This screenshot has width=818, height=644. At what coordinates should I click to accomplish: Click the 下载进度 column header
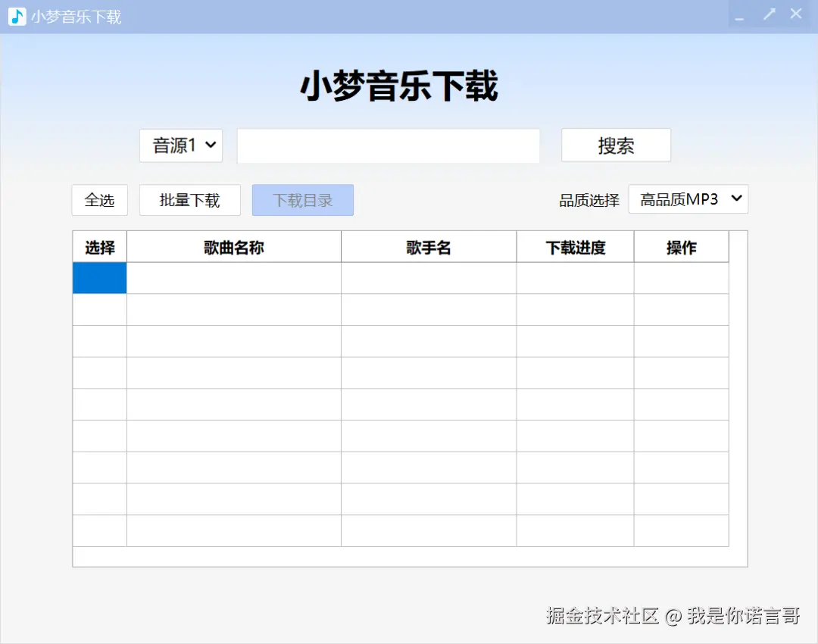tap(576, 247)
